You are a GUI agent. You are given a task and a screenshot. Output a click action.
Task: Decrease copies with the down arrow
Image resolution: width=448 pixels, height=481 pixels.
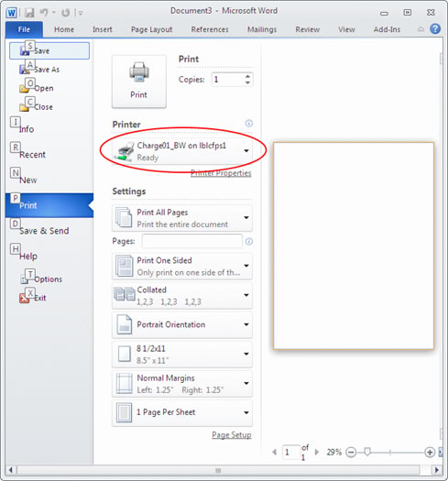247,82
